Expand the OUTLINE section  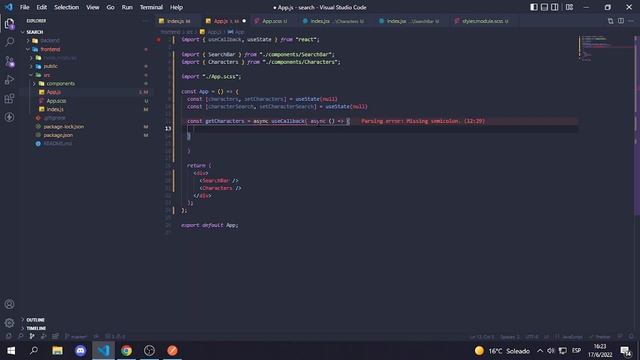36,320
